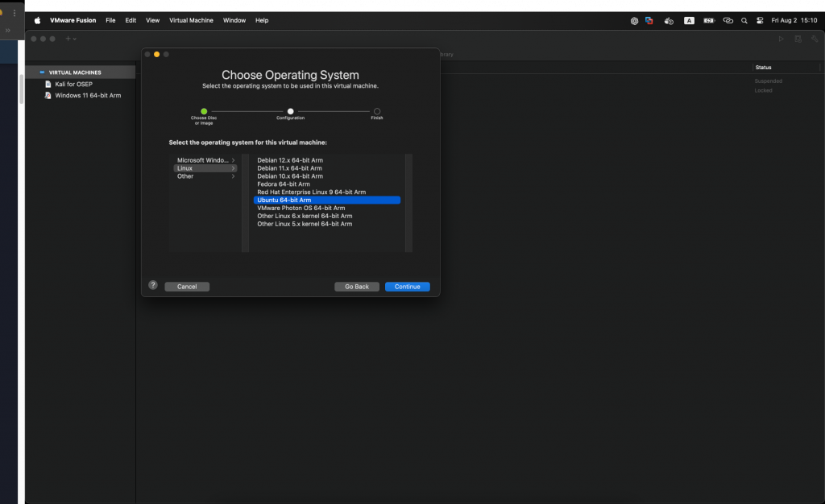Click the Status column header
Screen dimensions: 825x504
click(763, 68)
